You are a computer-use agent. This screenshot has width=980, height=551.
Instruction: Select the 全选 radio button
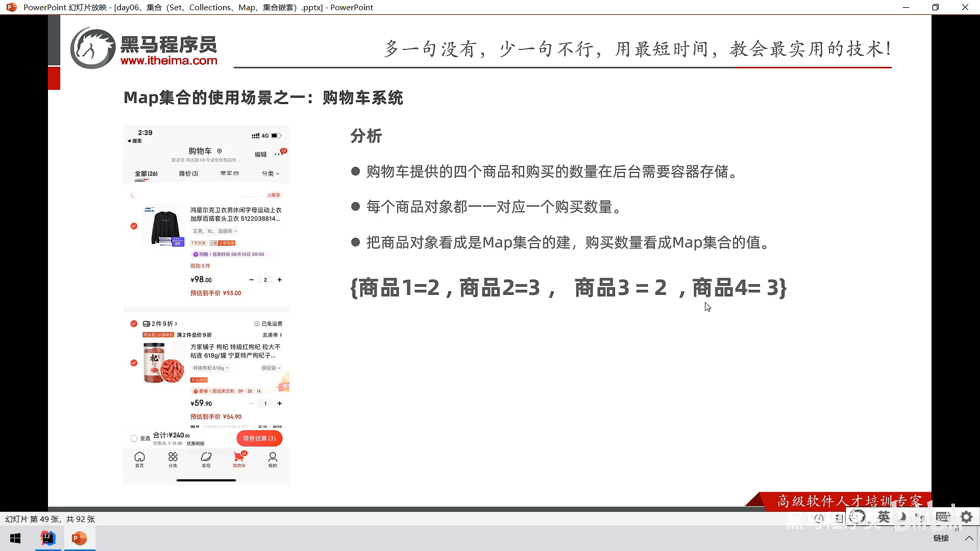(x=134, y=438)
